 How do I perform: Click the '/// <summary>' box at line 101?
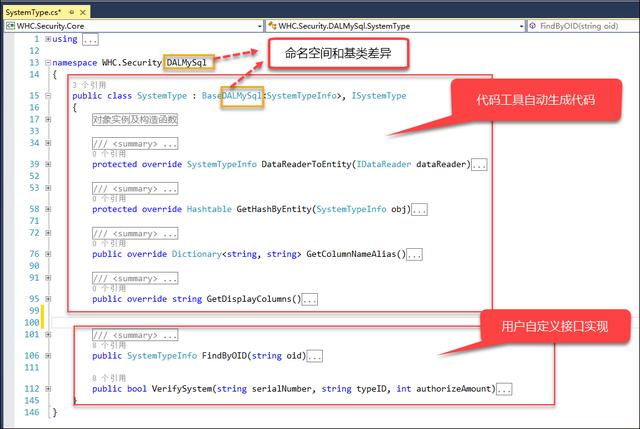click(135, 335)
